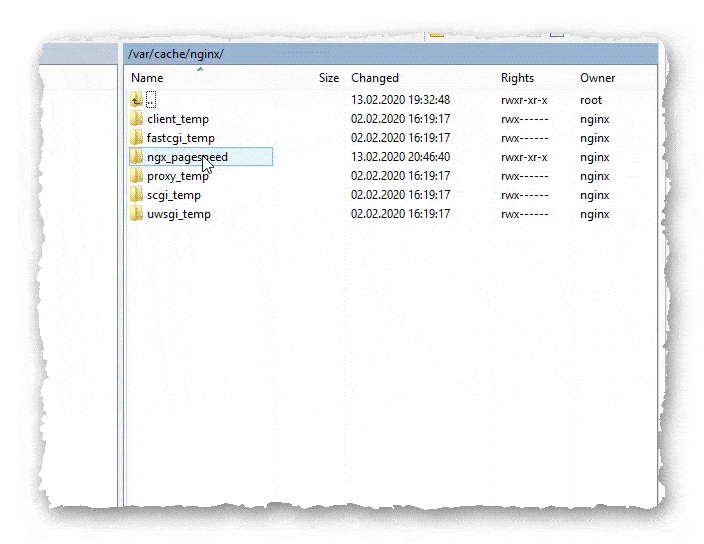Click the 13.02.2020 19:32:48 date of the parent row

pyautogui.click(x=400, y=100)
